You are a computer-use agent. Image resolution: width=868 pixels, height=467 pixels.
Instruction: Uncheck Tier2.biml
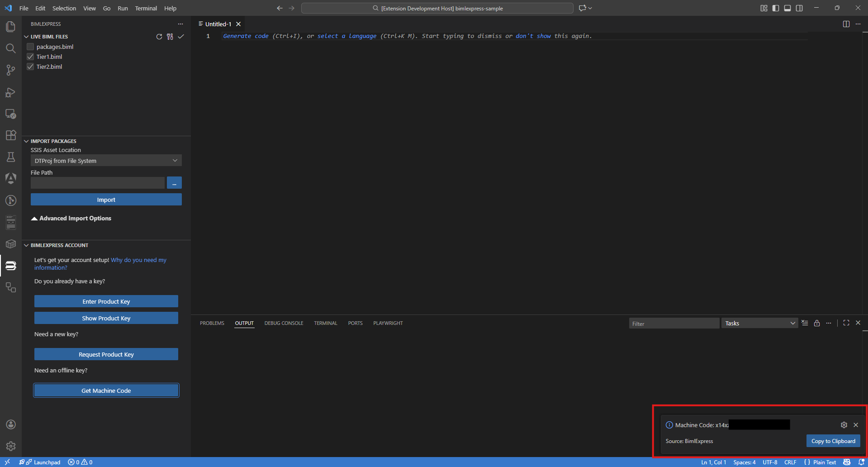(30, 67)
